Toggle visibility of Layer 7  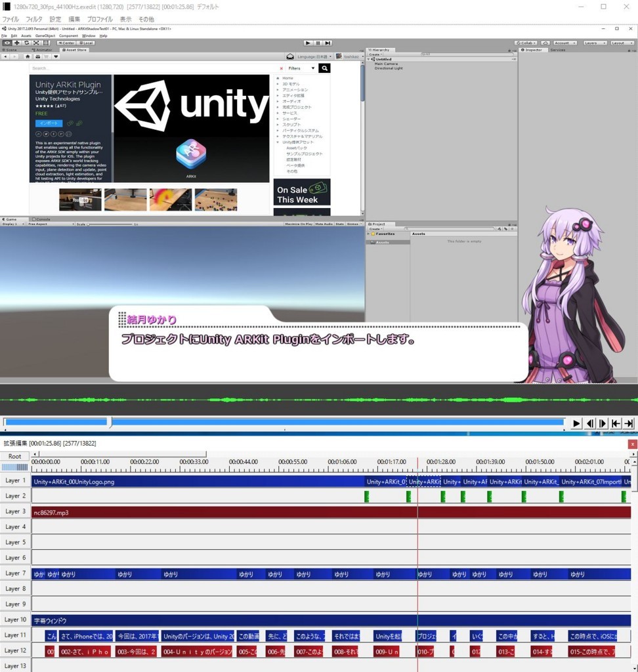(16, 574)
